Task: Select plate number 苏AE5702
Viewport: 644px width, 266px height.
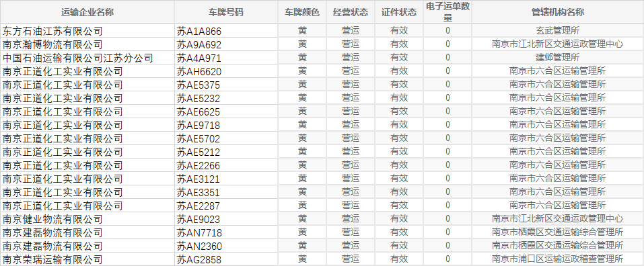Action: click(x=226, y=138)
